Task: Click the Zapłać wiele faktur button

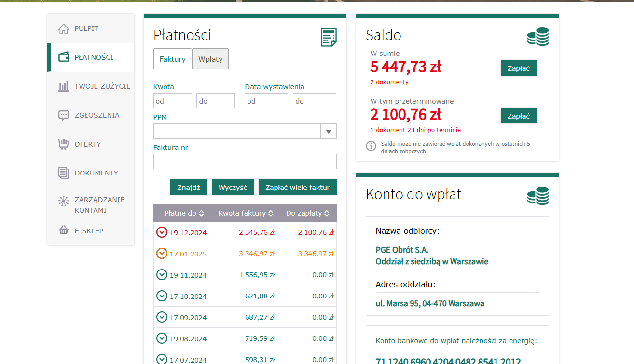Action: click(x=298, y=187)
